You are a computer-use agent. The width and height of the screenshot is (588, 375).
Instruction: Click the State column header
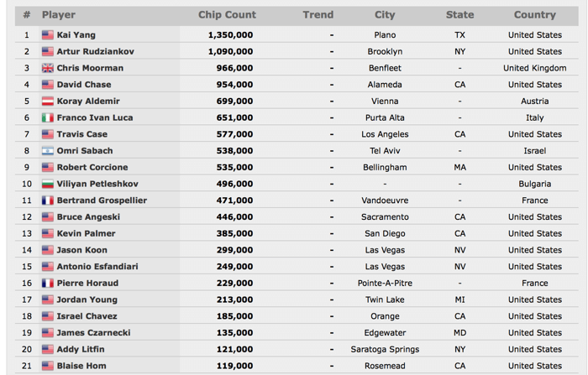click(x=459, y=14)
